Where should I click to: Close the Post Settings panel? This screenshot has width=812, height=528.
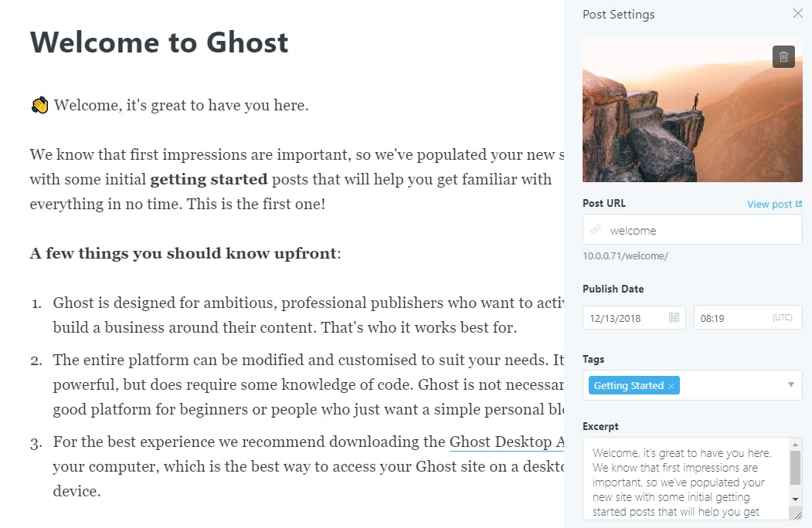click(797, 14)
